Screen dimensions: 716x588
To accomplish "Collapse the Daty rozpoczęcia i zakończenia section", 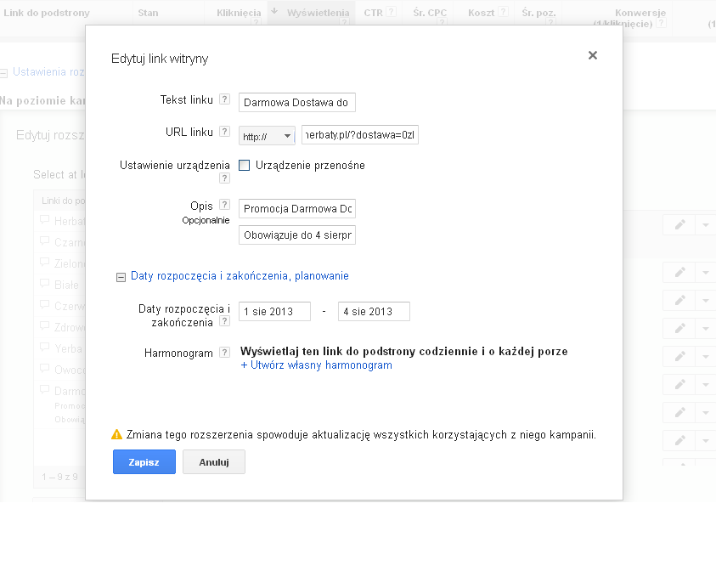I will pyautogui.click(x=121, y=276).
